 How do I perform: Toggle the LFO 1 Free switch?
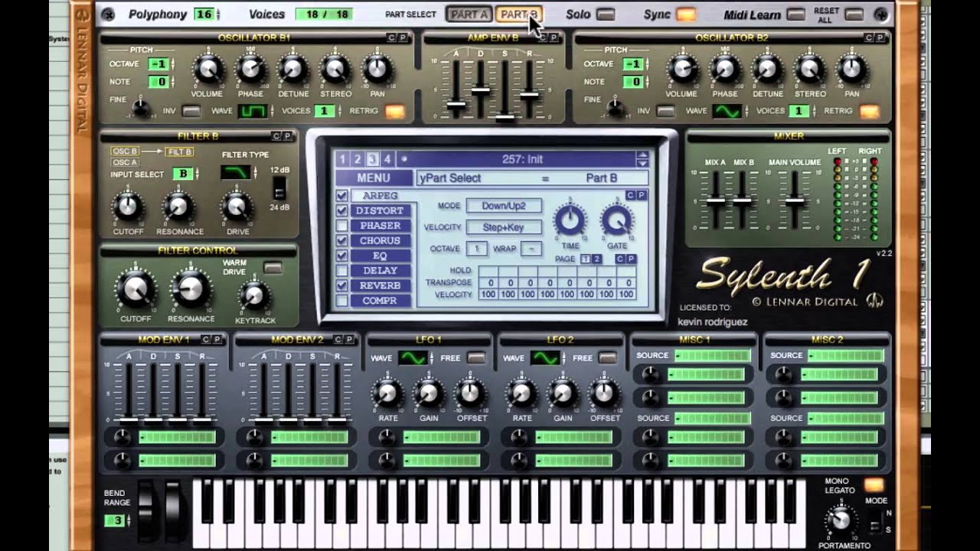[x=476, y=357]
